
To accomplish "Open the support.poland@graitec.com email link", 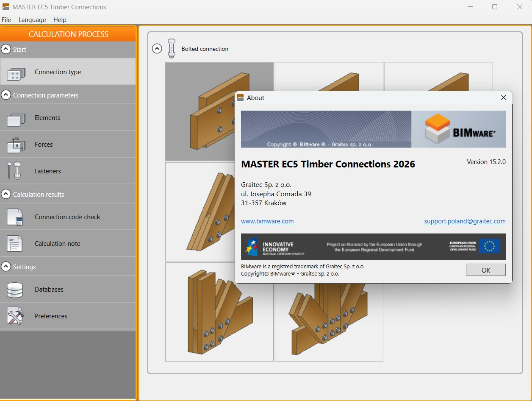I will pos(465,221).
